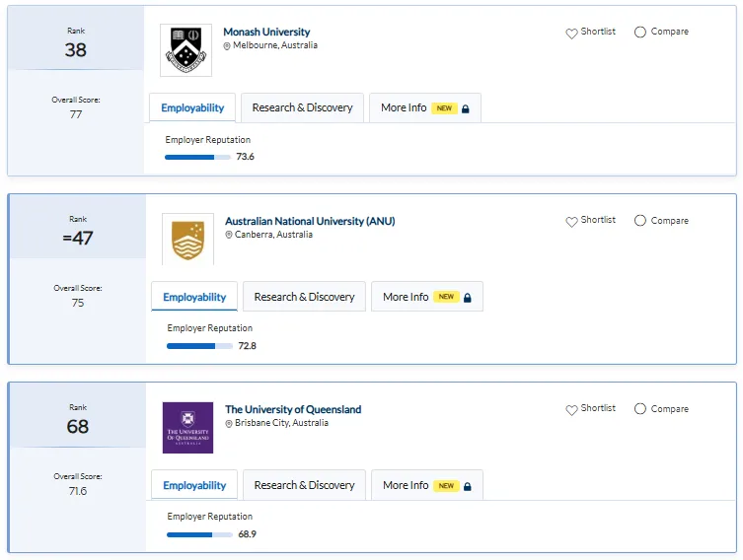Open Research & Discovery tab for Monash

click(x=302, y=107)
